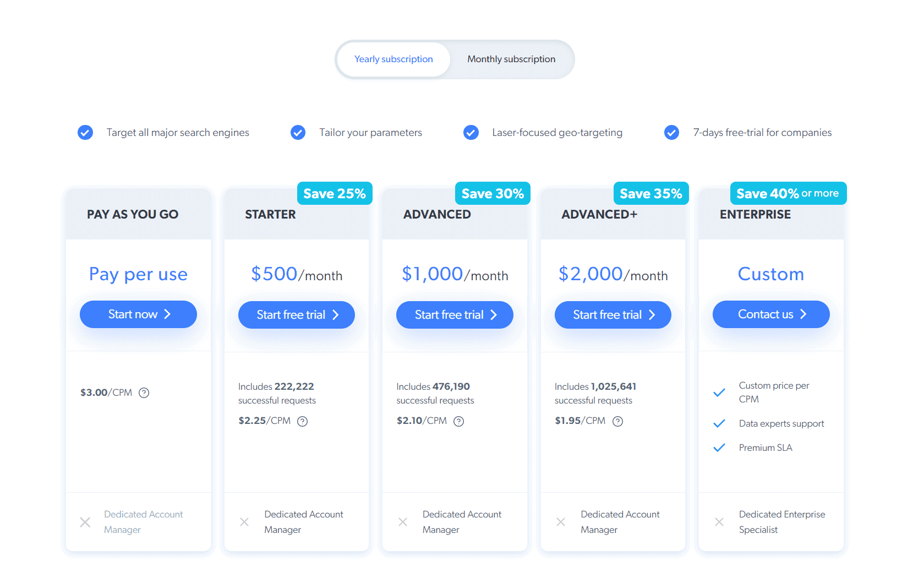This screenshot has height=583, width=924.
Task: Click the Save 25% badge on Starter
Action: pos(335,193)
